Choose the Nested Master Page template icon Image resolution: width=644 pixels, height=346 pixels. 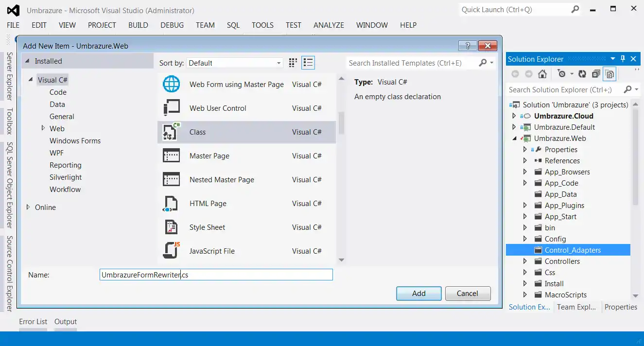[x=171, y=179]
